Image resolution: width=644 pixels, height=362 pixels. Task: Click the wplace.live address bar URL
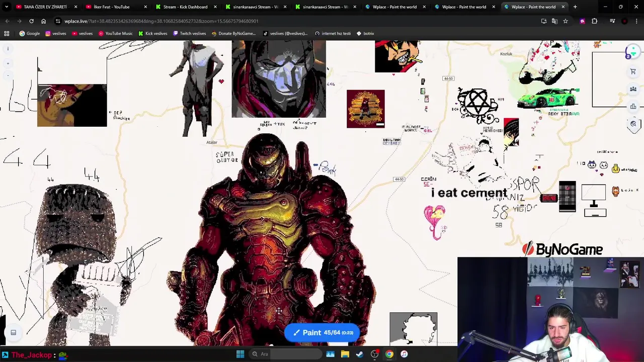pyautogui.click(x=161, y=21)
